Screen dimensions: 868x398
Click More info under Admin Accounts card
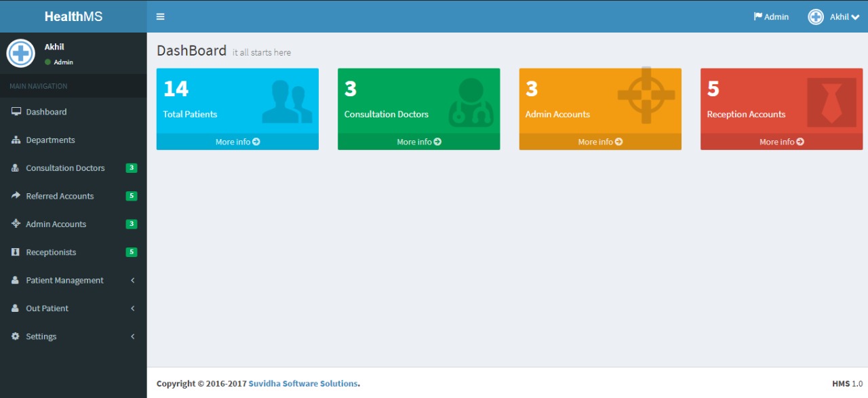point(600,142)
